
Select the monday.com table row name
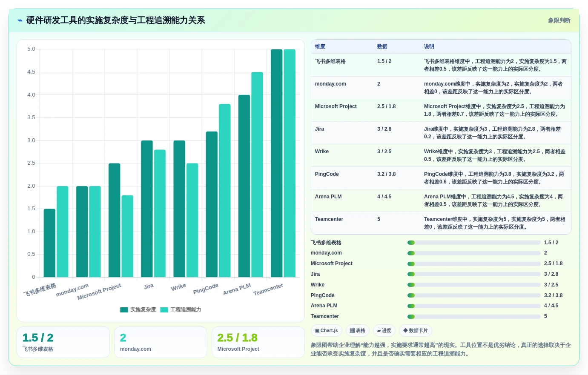330,84
